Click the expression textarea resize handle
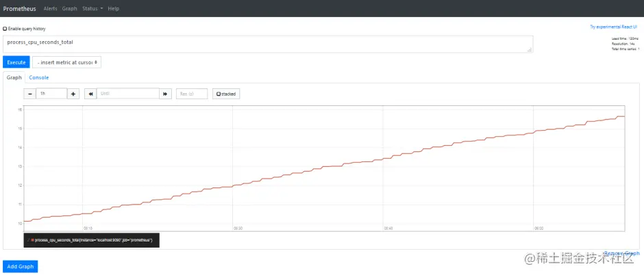 click(x=530, y=49)
